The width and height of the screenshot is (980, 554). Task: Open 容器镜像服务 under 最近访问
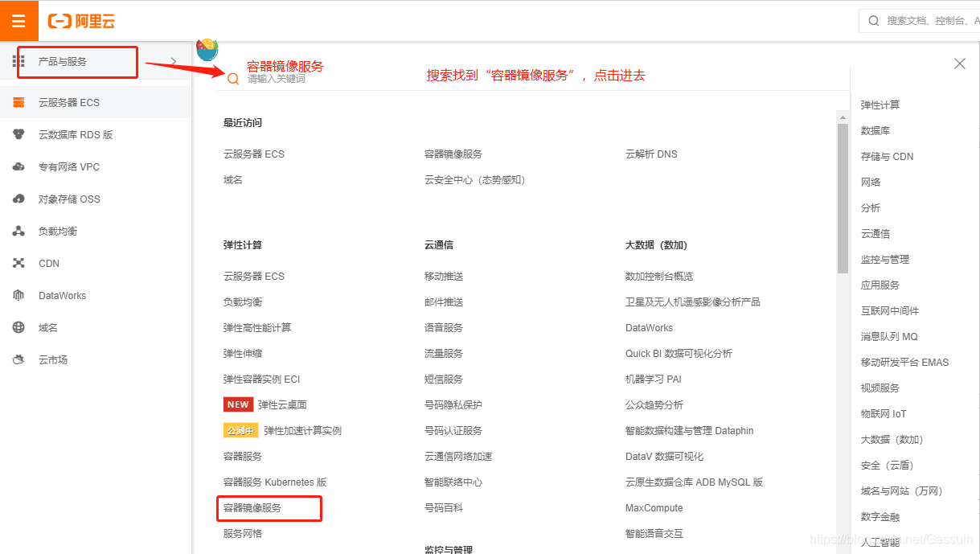[453, 154]
